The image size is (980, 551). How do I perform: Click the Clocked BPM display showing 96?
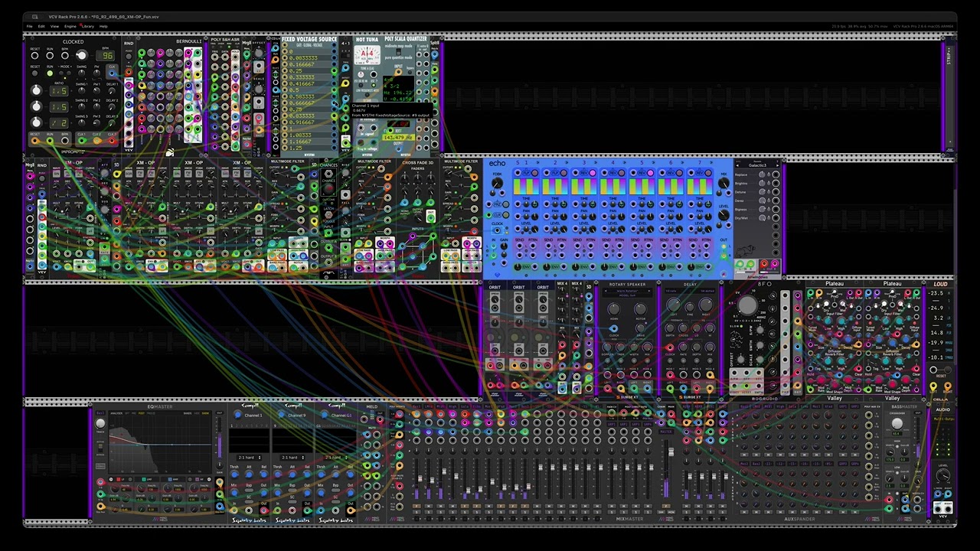pyautogui.click(x=107, y=55)
